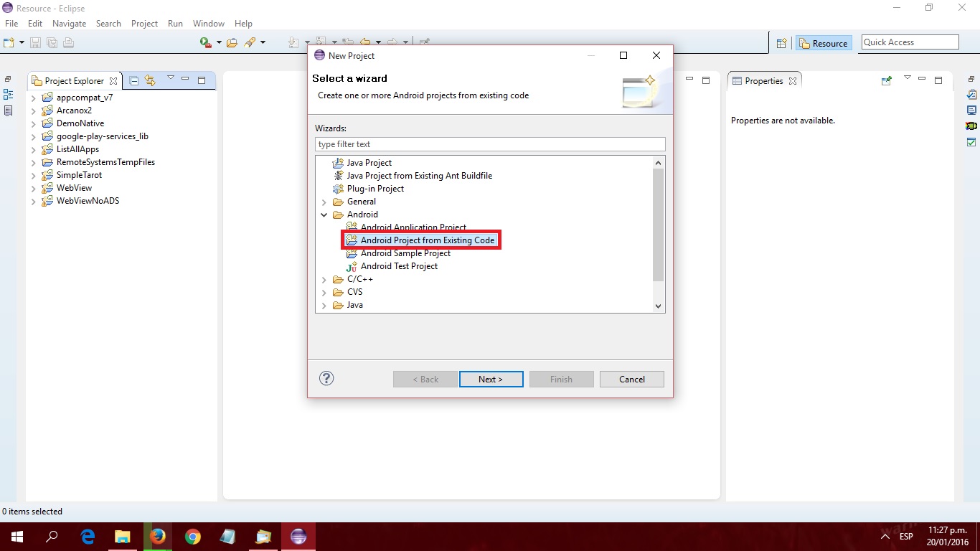
Task: Expand the CVS wizard folder
Action: click(x=324, y=293)
